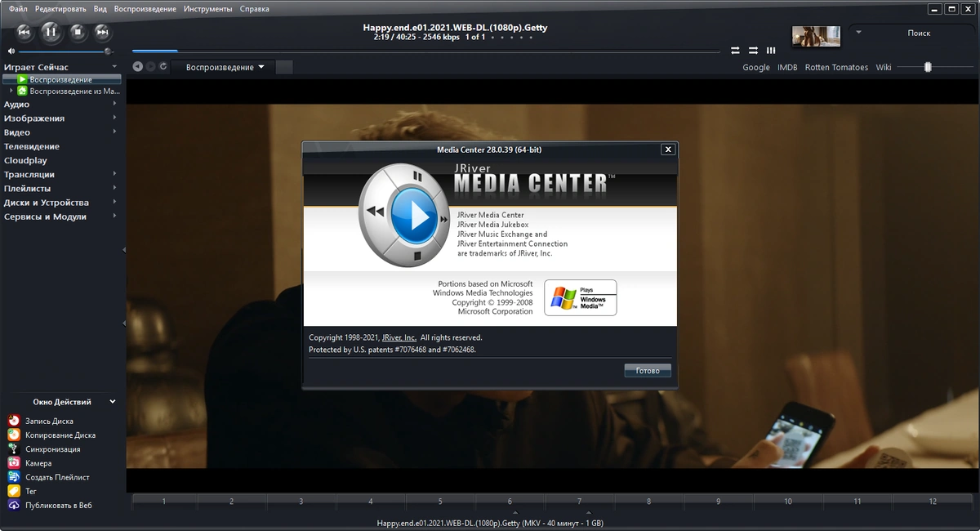Open the DSP equalizer bars icon
The width and height of the screenshot is (980, 531).
771,50
